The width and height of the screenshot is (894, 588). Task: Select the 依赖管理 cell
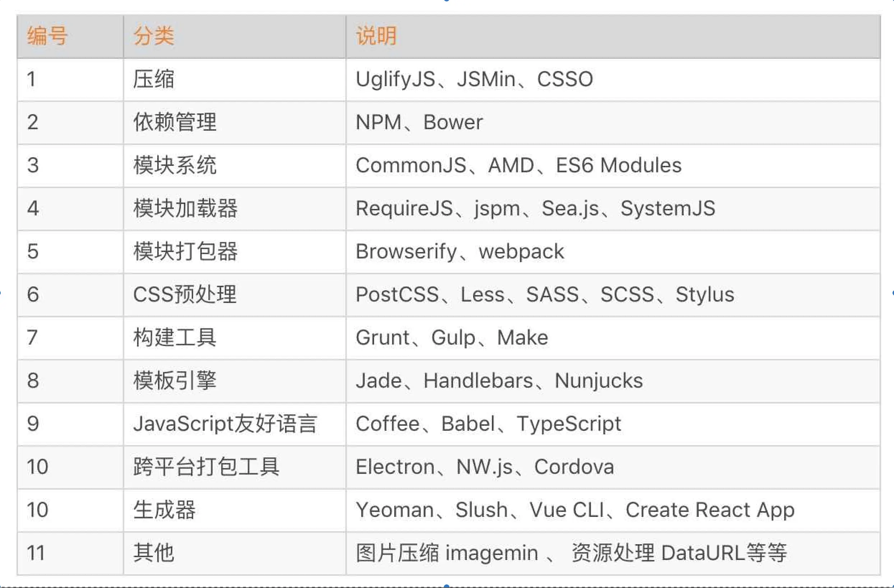point(235,123)
